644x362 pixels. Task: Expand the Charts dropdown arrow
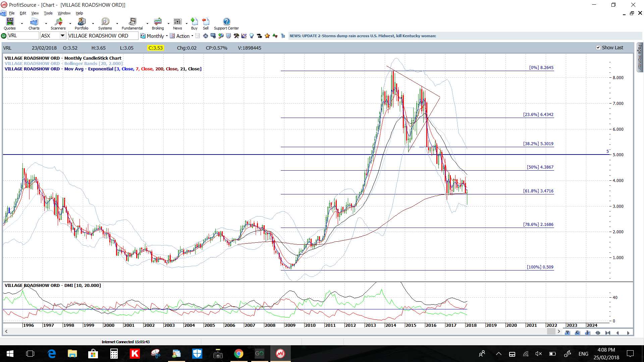click(46, 24)
